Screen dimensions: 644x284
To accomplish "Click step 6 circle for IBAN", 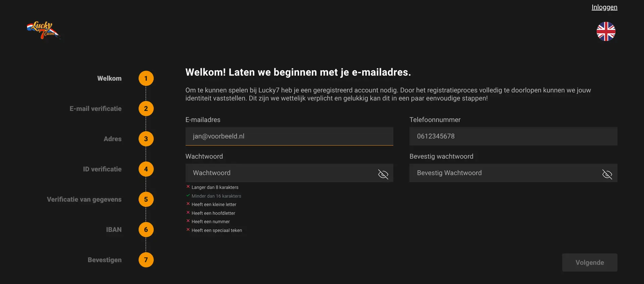I will [146, 230].
